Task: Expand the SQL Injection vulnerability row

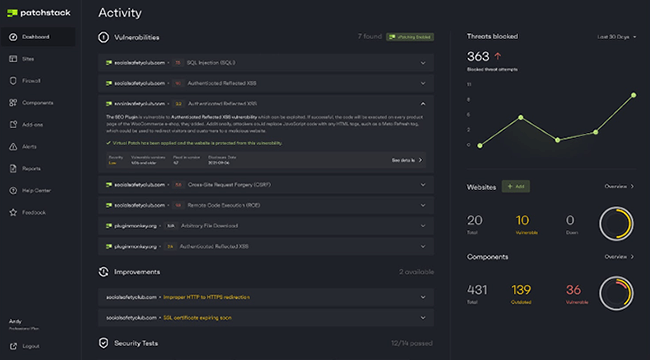Action: point(266,63)
